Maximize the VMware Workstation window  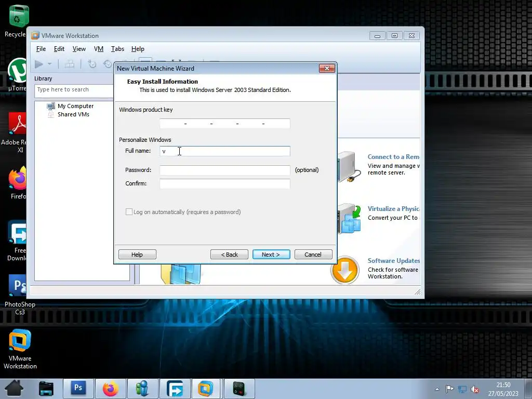tap(394, 36)
